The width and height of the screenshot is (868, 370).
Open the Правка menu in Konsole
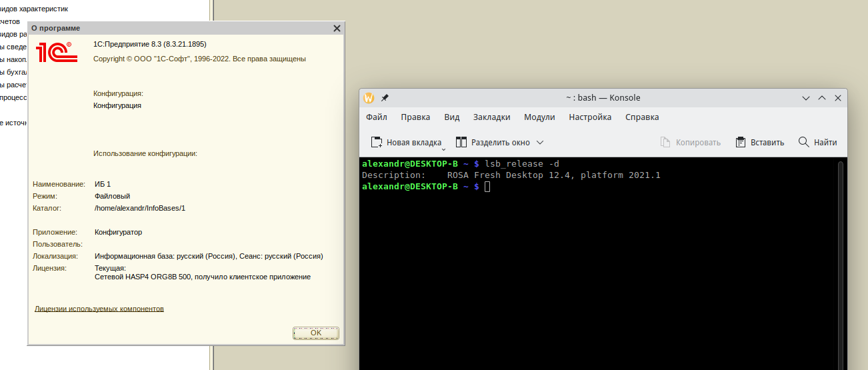[415, 117]
